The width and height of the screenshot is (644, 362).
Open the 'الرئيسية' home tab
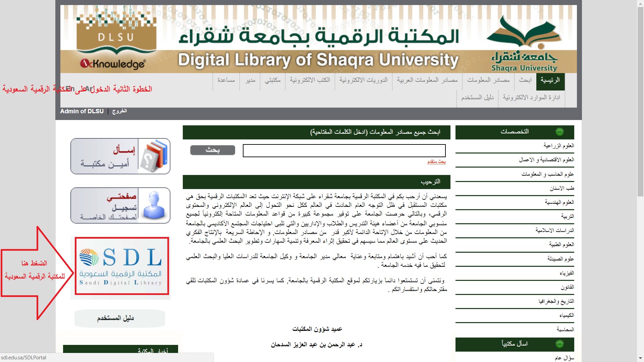pyautogui.click(x=550, y=81)
